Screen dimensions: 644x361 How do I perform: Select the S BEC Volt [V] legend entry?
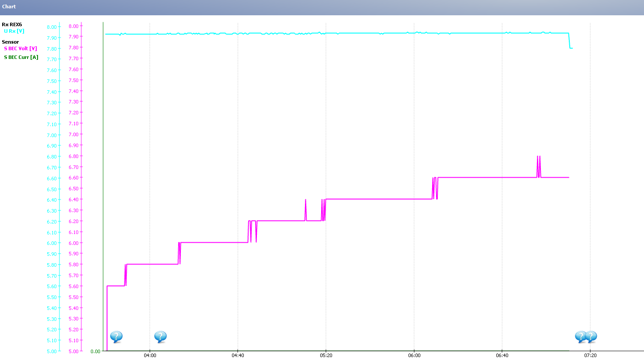[x=20, y=48]
